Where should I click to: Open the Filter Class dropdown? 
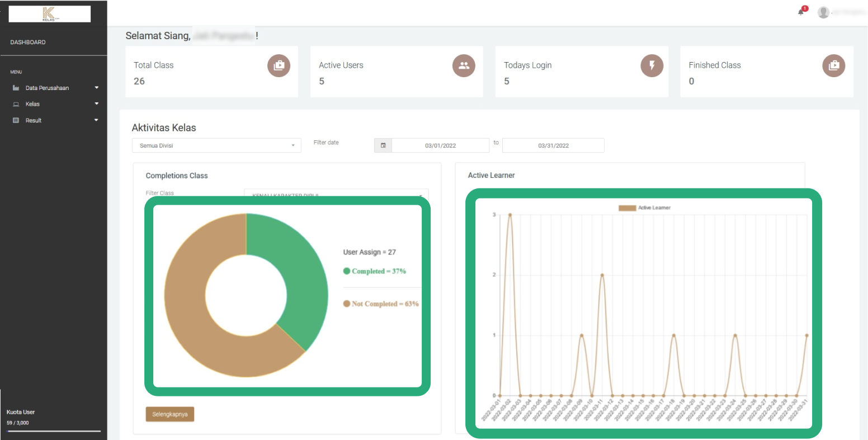point(336,193)
